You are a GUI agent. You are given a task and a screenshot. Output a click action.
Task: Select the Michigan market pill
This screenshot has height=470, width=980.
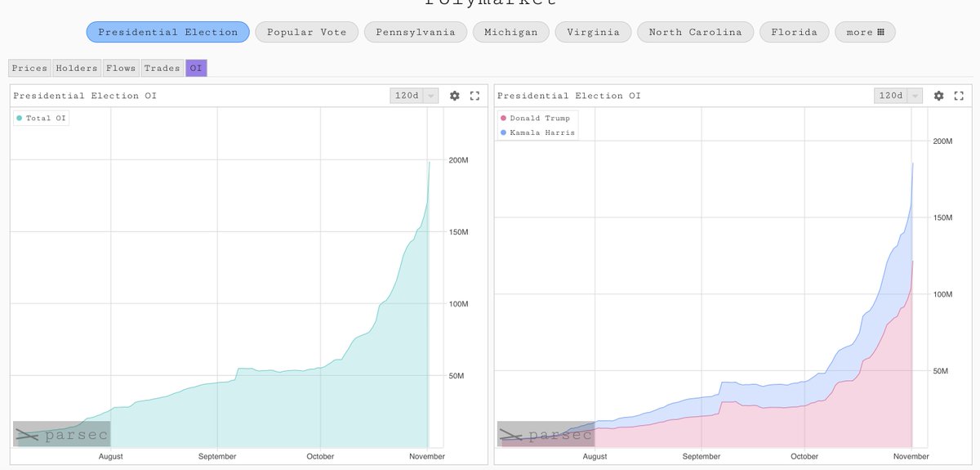click(x=511, y=33)
